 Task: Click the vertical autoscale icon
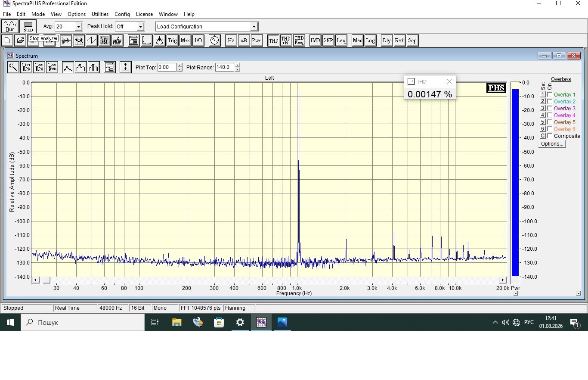(x=125, y=67)
